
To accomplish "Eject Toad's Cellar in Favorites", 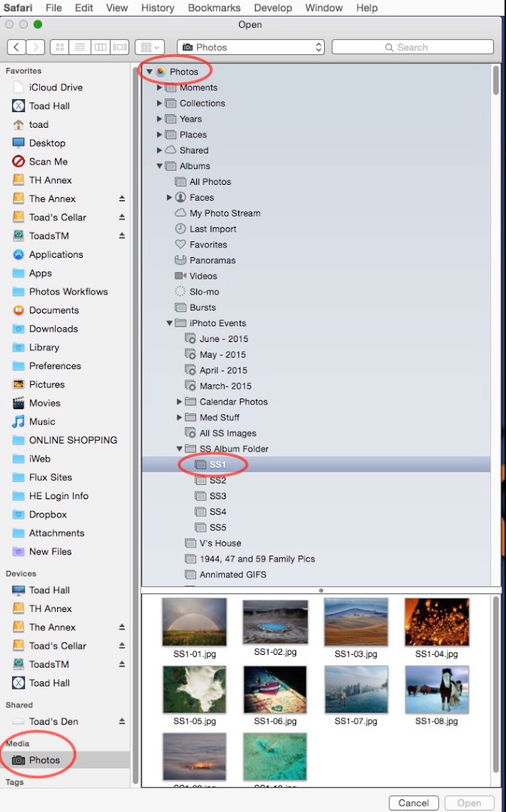I will [x=122, y=217].
